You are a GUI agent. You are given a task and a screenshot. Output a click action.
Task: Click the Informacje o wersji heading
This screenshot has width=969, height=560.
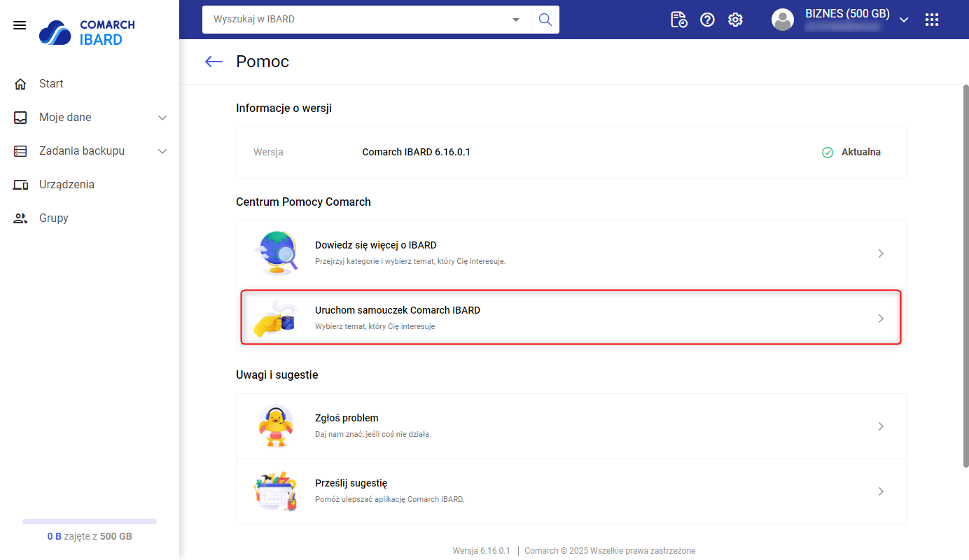pos(284,108)
